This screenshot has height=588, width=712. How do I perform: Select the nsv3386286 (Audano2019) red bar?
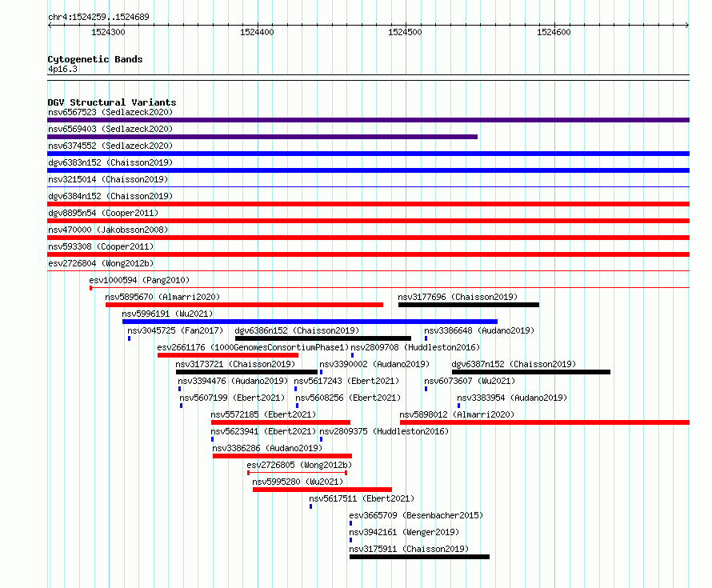282,456
